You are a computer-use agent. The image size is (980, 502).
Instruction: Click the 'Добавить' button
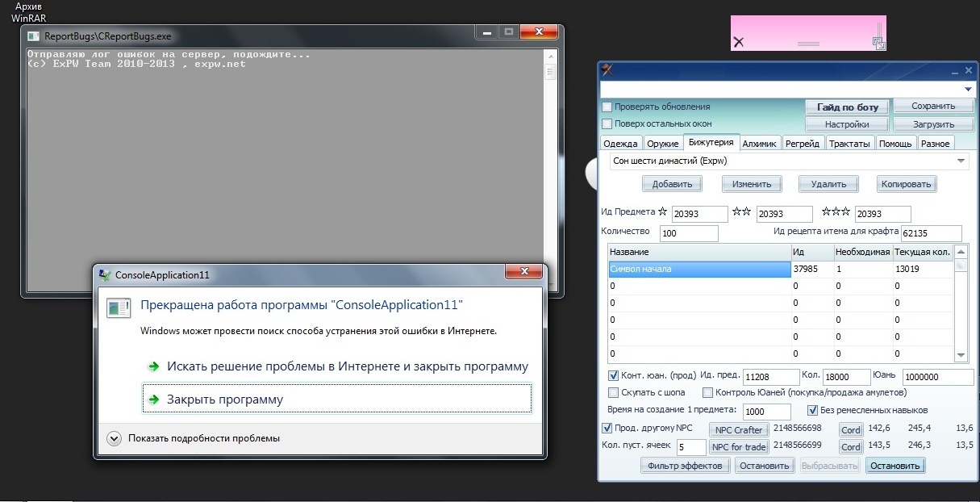pos(672,184)
